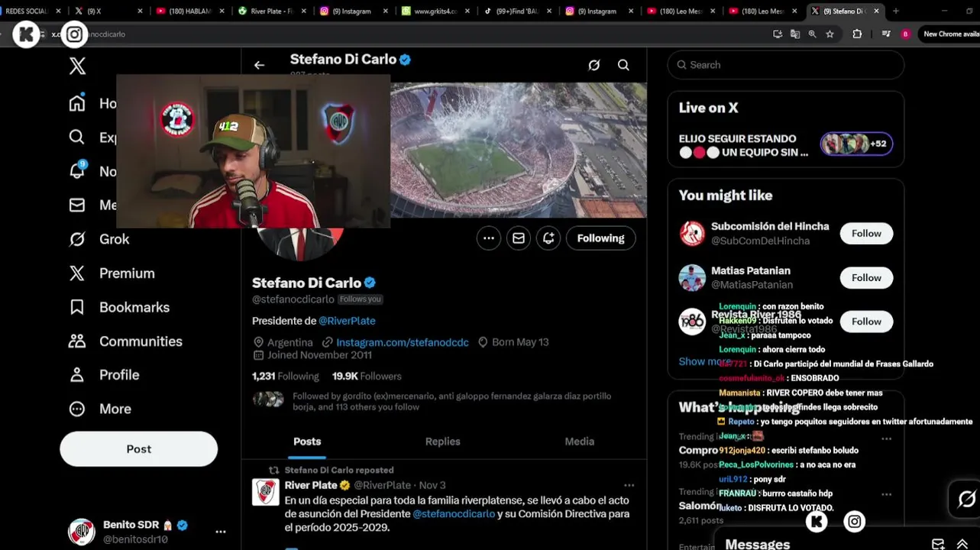Image resolution: width=980 pixels, height=550 pixels.
Task: Open River Plate avatar on the reposted post
Action: (266, 493)
